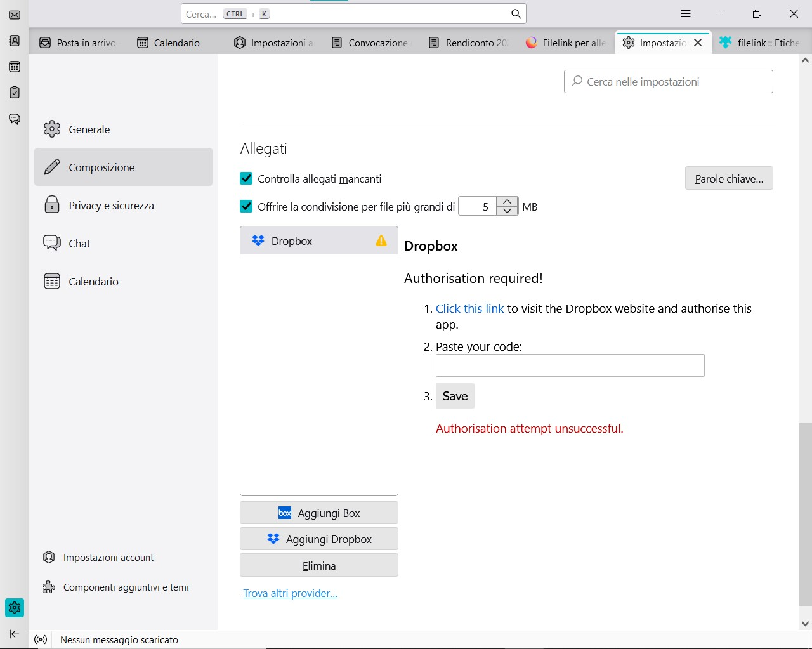This screenshot has height=649, width=812.
Task: Select the Composizione settings section
Action: (x=123, y=167)
